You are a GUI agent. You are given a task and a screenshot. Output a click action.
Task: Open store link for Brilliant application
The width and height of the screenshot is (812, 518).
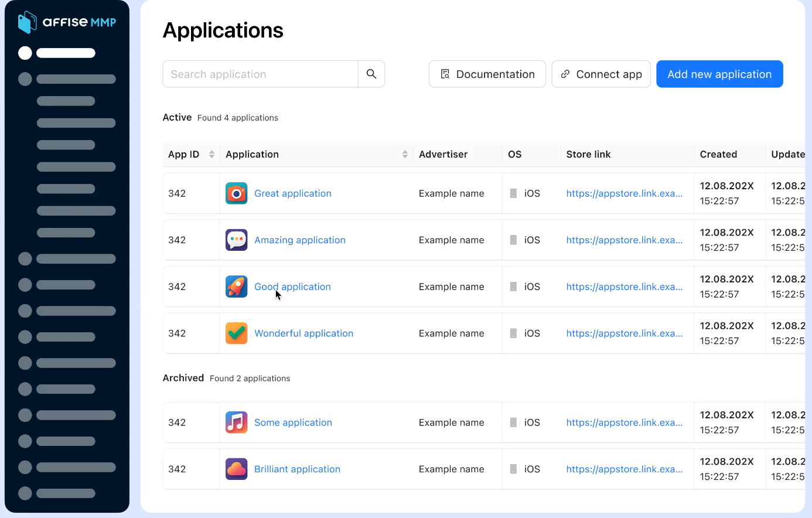pos(624,469)
